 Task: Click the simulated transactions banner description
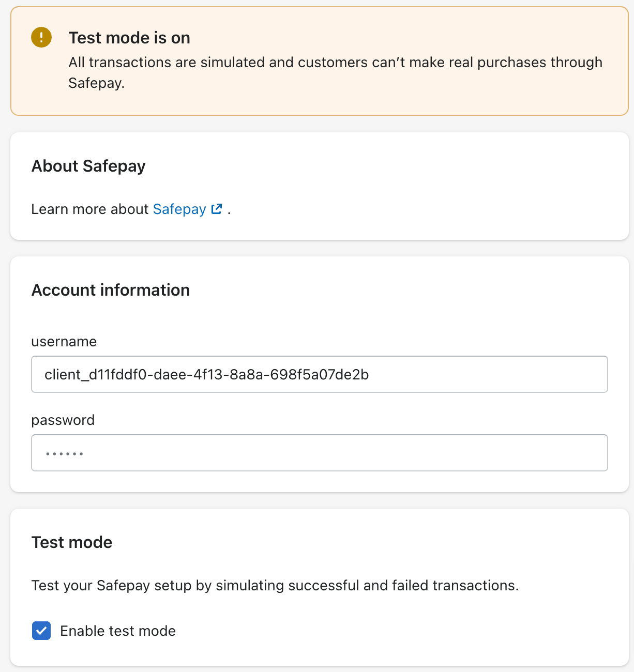coord(336,72)
